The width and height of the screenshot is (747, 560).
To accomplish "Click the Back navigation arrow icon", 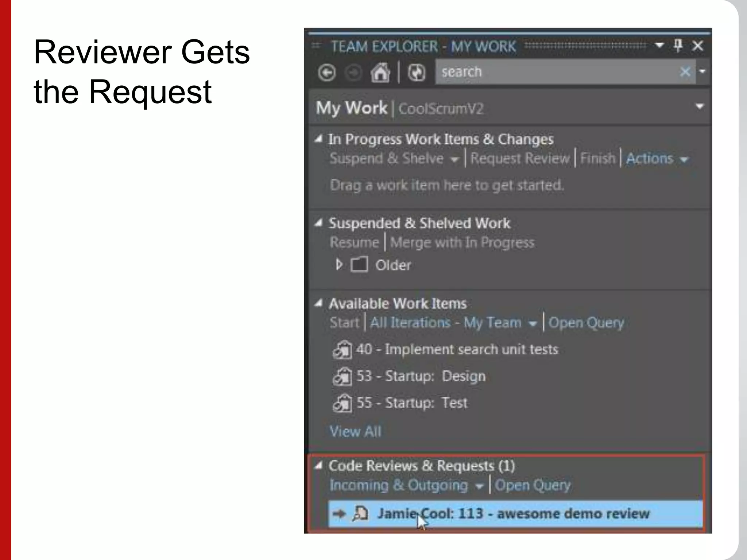I will [326, 72].
